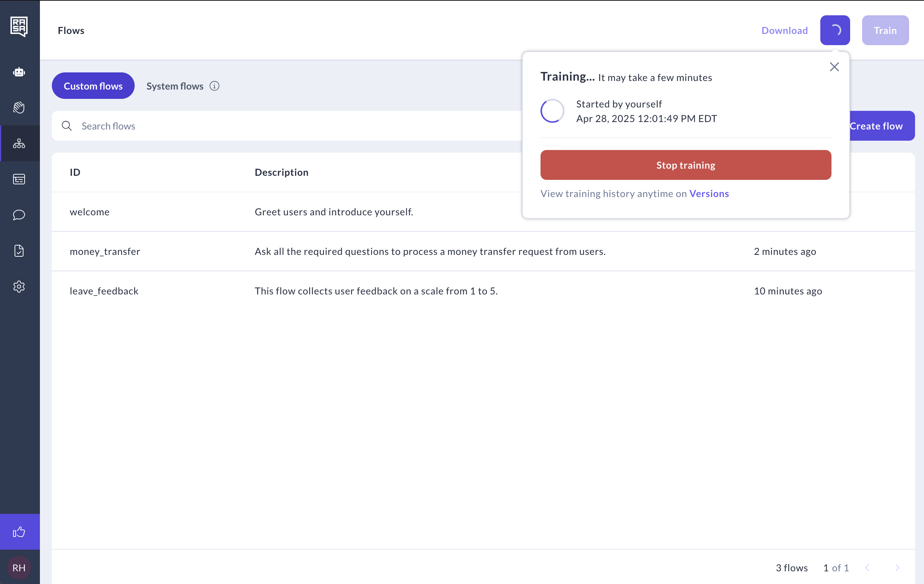Click the Description column header

point(281,172)
